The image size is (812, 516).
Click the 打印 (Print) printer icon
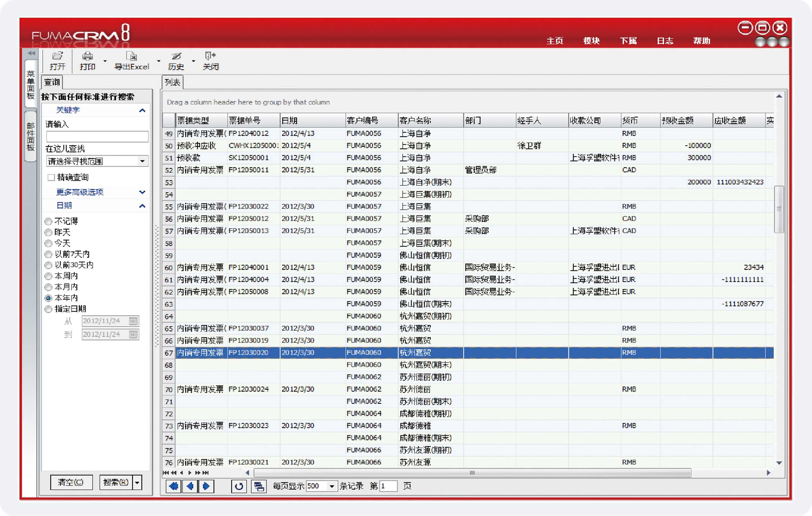87,56
